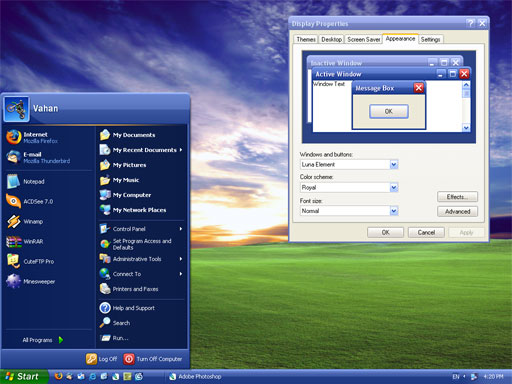Expand Connect To submenu
Viewport: 512px width, 384px height.
click(141, 274)
